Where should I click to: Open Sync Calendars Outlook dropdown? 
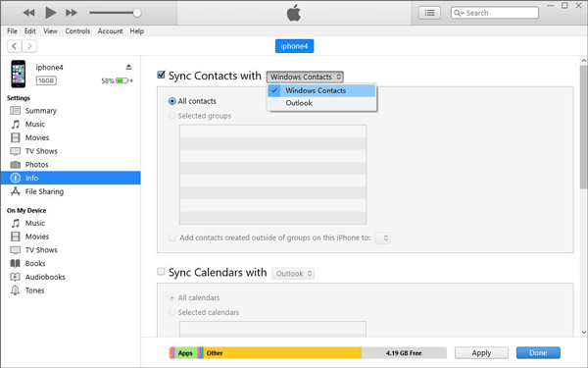(x=293, y=274)
